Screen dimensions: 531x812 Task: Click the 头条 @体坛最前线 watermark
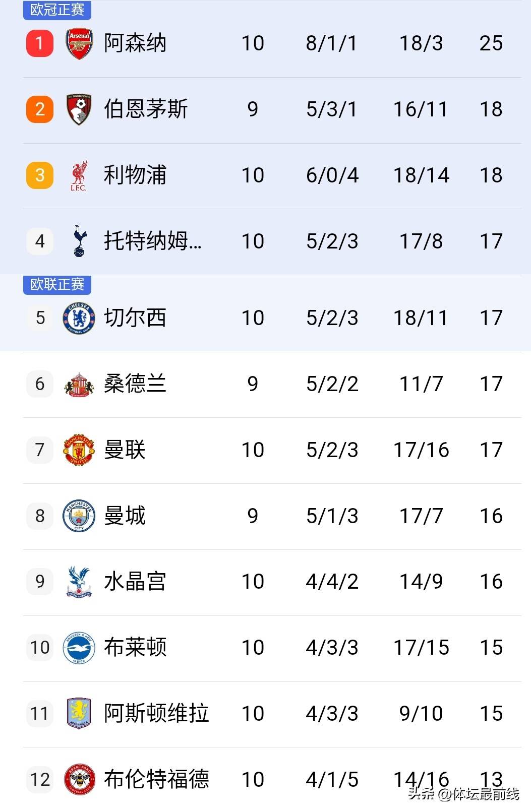click(x=463, y=794)
